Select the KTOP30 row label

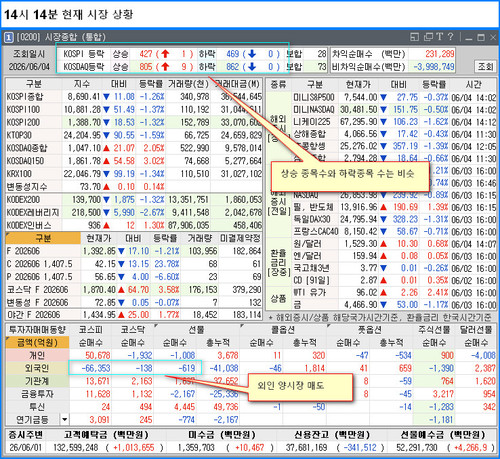click(19, 135)
